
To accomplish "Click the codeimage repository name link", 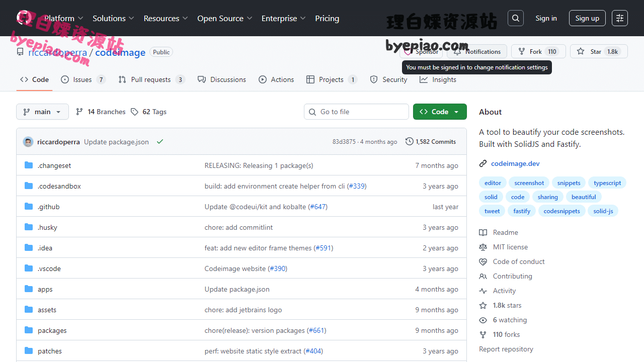I will (120, 52).
